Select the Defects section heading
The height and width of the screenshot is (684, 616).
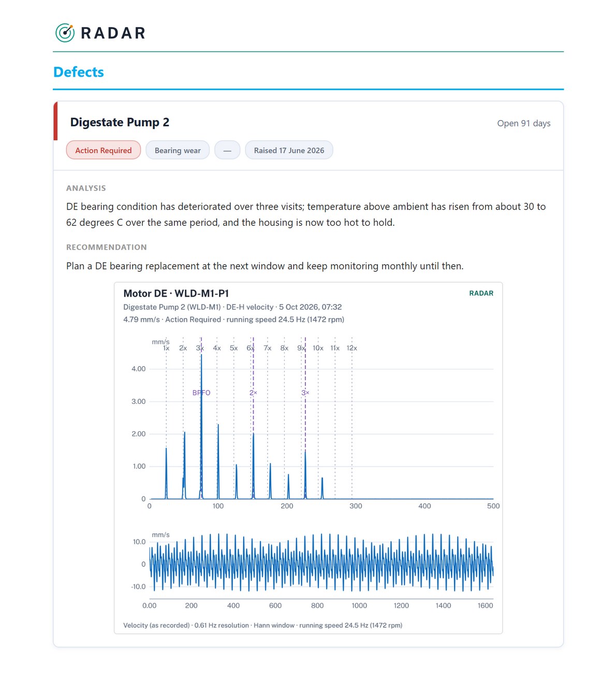79,72
